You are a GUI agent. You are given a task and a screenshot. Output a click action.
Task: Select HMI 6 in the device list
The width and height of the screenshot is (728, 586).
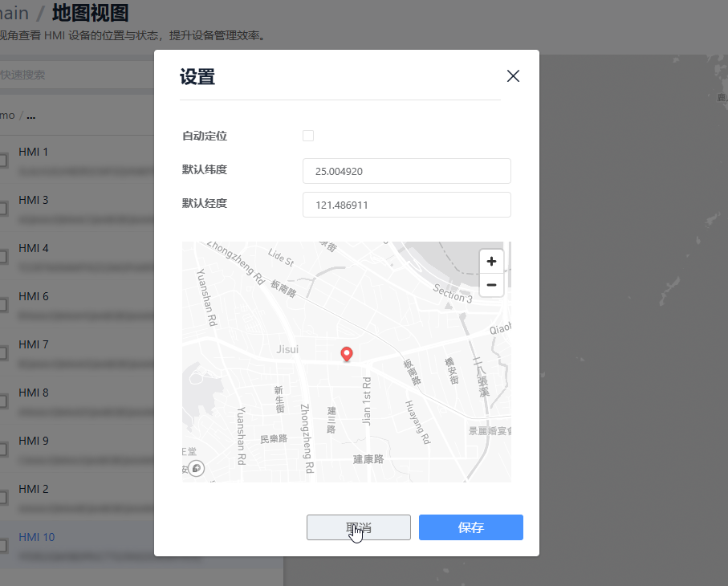click(34, 296)
